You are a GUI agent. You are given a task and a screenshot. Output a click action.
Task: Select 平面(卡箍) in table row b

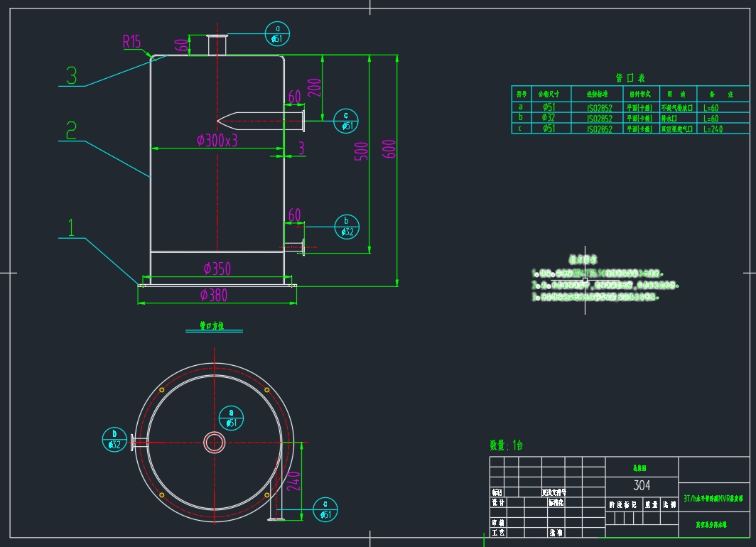[639, 119]
